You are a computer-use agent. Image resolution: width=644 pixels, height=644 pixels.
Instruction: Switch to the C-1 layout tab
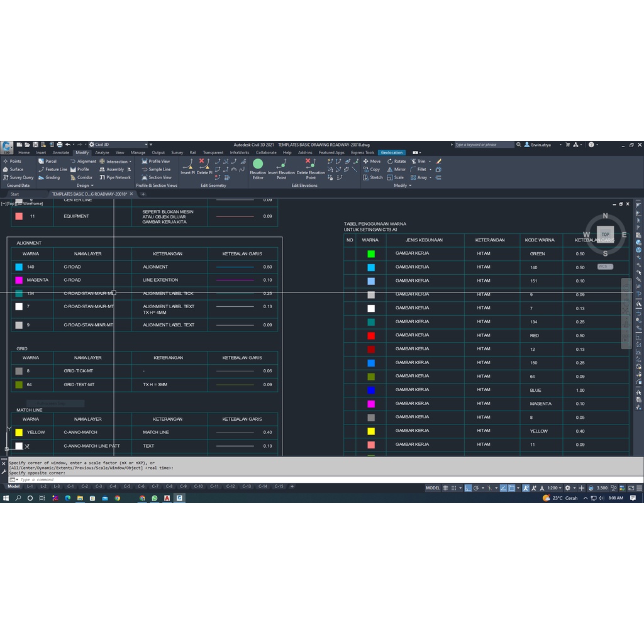coord(70,486)
